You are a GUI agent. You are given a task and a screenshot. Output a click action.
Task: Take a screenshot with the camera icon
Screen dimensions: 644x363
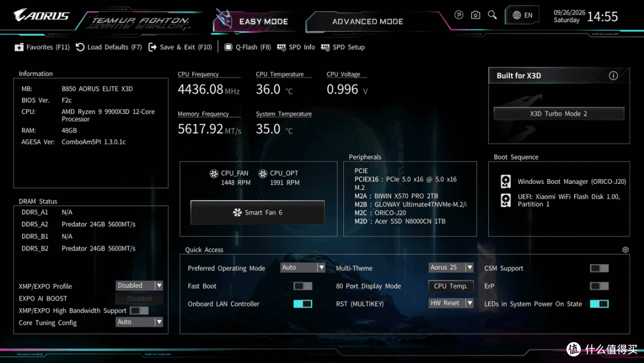tap(475, 15)
